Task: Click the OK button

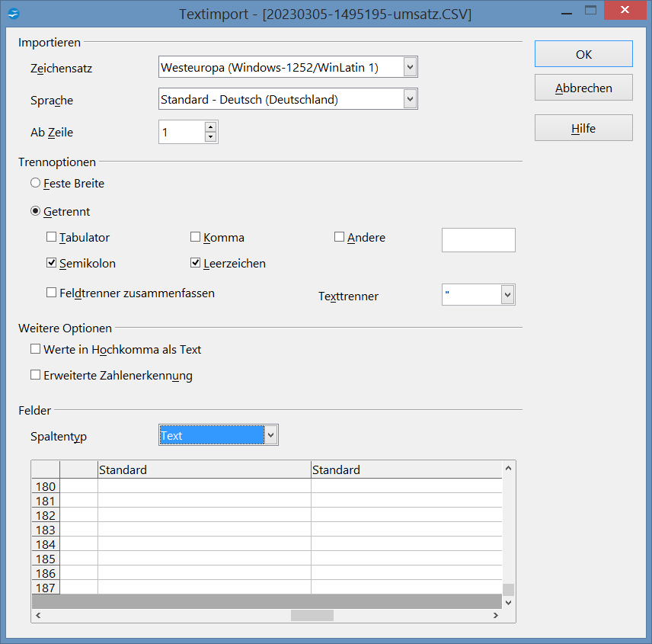Action: 583,54
